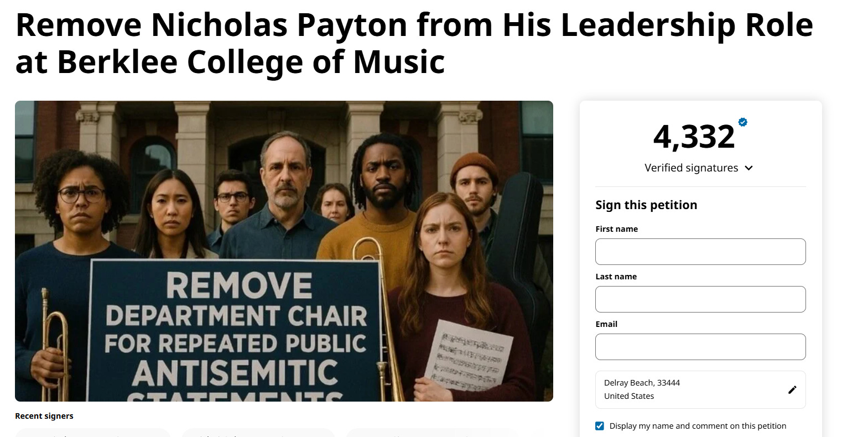Image resolution: width=868 pixels, height=437 pixels.
Task: Toggle Display my name and comment checkbox
Action: [600, 425]
